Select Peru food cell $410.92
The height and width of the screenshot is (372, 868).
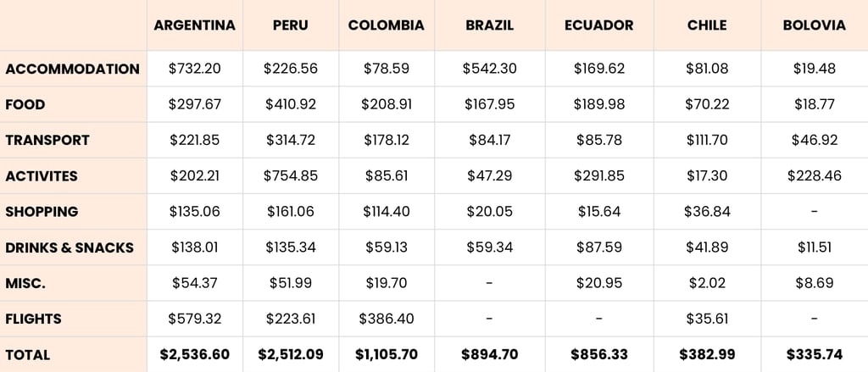[x=291, y=104]
